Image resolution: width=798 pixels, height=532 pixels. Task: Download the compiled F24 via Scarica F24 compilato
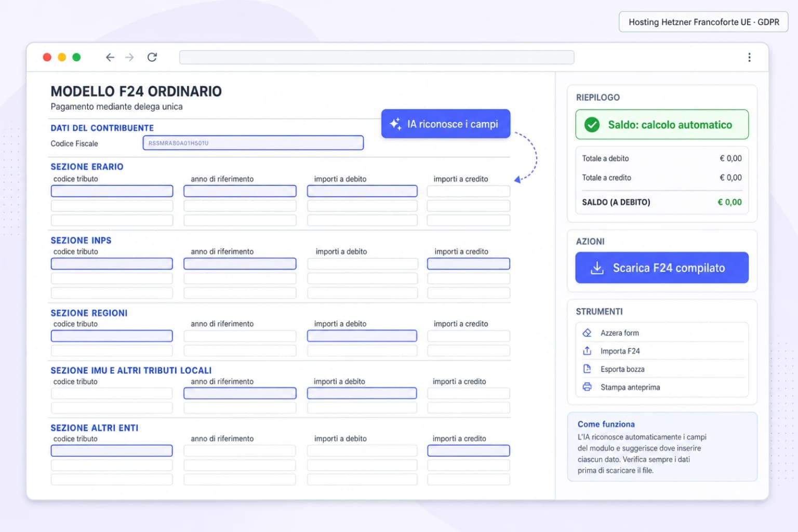pyautogui.click(x=662, y=268)
